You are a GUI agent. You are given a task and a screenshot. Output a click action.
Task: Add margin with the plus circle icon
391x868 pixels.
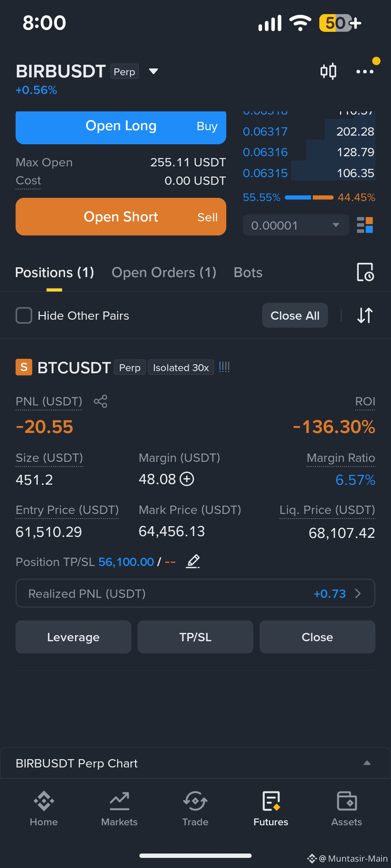tap(187, 479)
